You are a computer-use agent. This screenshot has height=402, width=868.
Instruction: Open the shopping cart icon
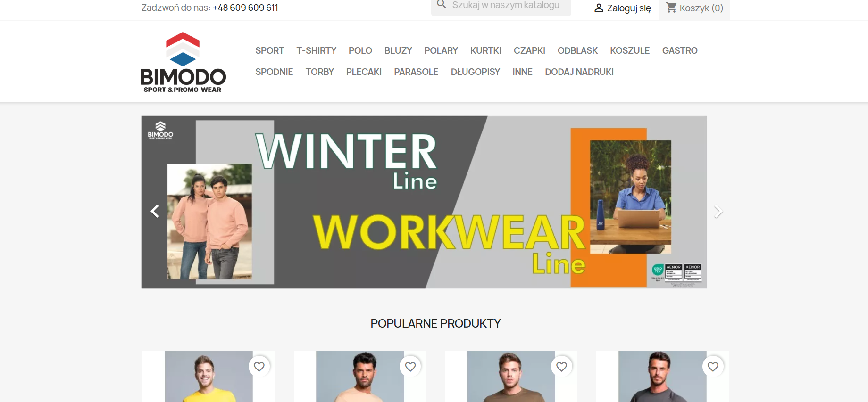pyautogui.click(x=671, y=8)
